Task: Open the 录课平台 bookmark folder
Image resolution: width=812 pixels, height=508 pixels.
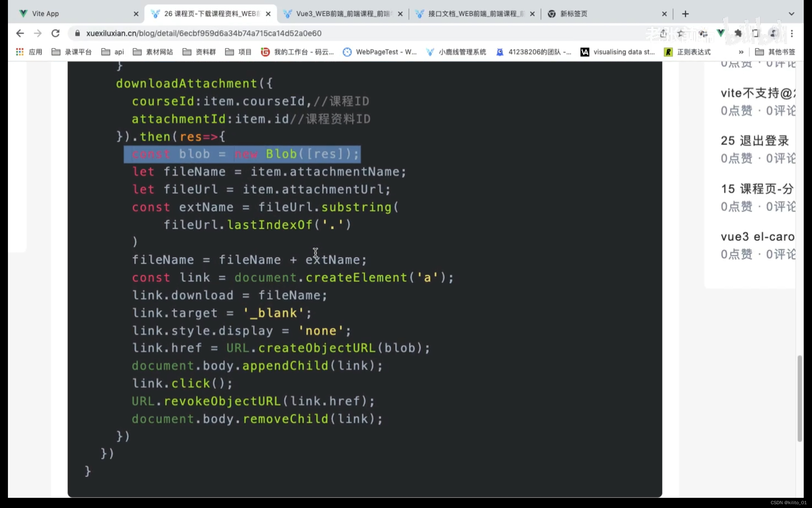Action: click(71, 52)
